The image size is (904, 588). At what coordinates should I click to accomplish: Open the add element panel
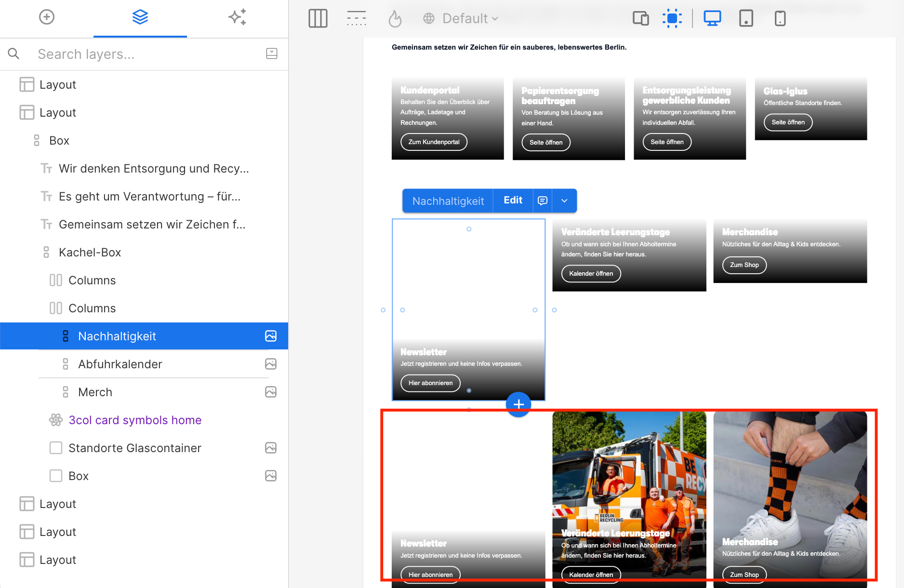click(x=47, y=17)
